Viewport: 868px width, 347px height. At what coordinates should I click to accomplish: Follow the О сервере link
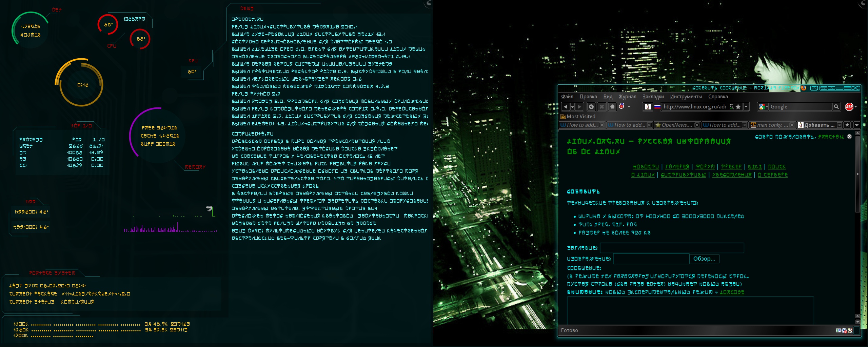773,175
